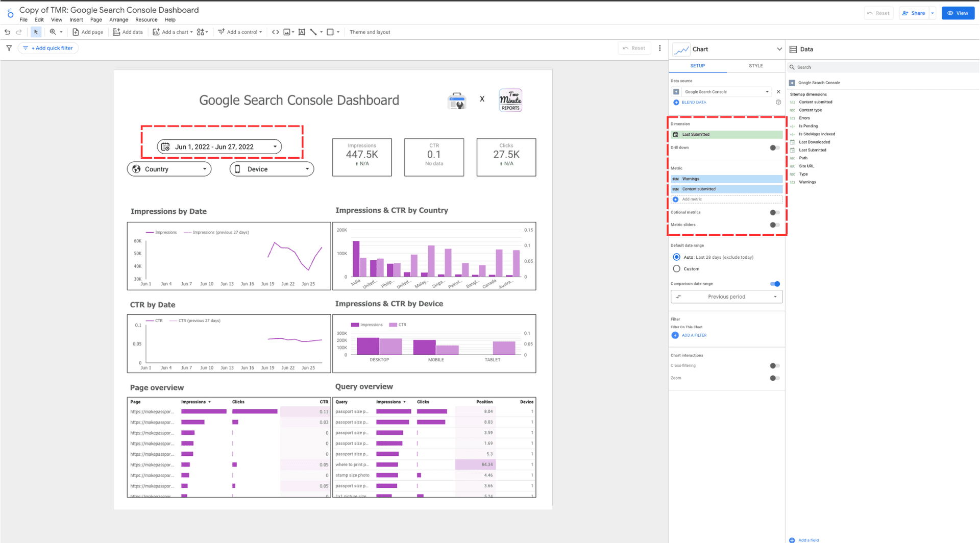This screenshot has width=980, height=543.
Task: Open the Insert menu
Action: click(76, 20)
